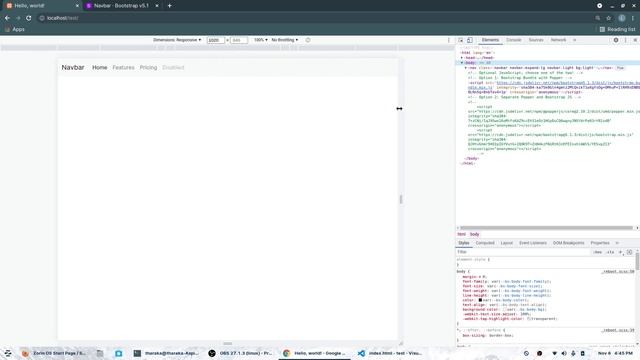Open a new browser tab

click(x=169, y=6)
